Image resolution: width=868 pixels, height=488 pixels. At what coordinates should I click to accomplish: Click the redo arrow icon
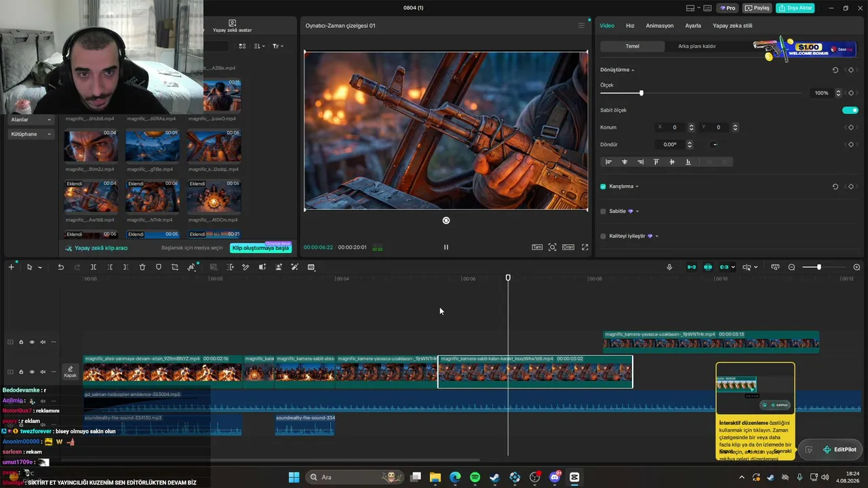pyautogui.click(x=77, y=267)
